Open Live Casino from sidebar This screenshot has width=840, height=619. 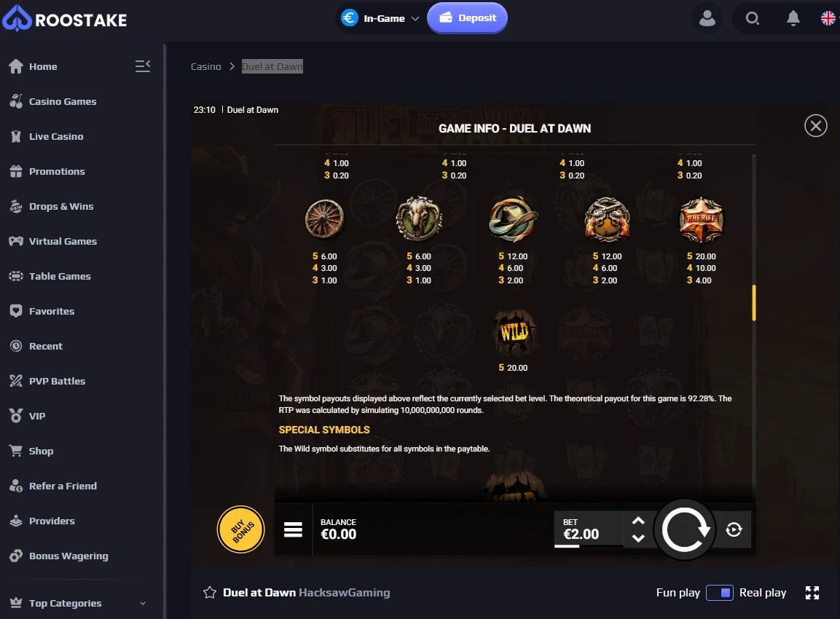55,137
